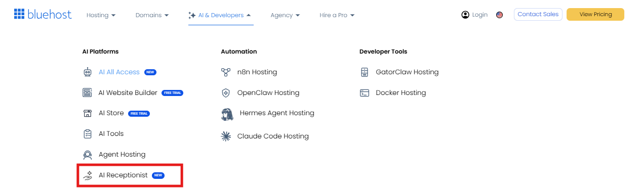Viewport: 644px width, 192px height.
Task: Click the AI Tools clipboard icon
Action: [88, 134]
